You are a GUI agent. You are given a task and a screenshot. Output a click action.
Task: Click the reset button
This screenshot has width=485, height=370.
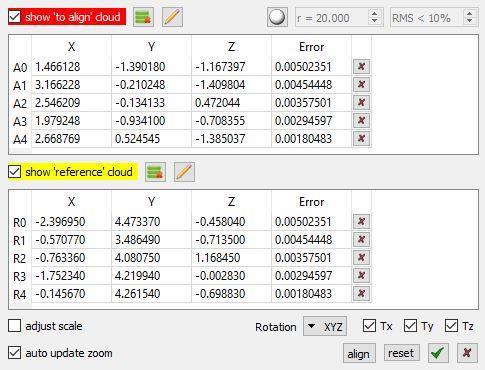point(401,353)
